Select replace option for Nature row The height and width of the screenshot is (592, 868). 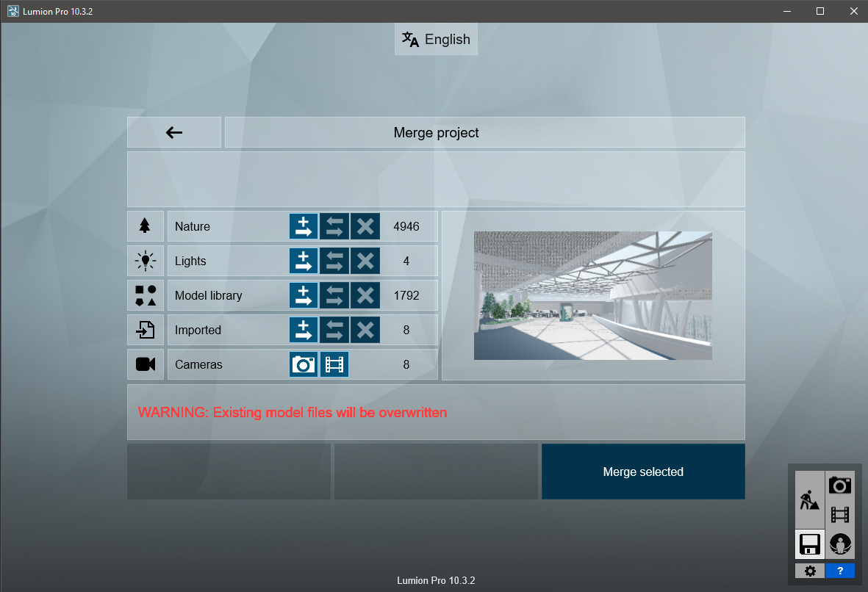click(x=334, y=226)
